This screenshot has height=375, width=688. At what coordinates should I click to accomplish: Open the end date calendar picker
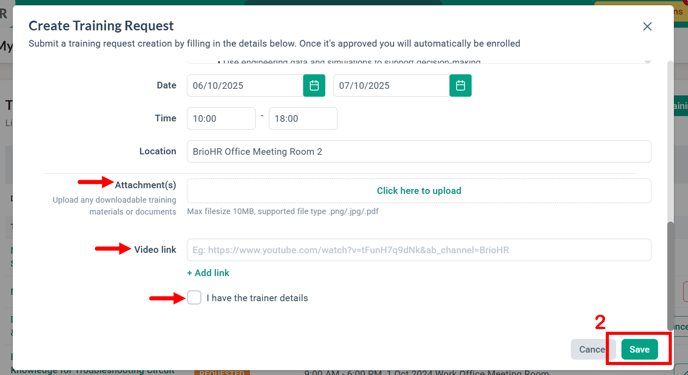tap(460, 86)
